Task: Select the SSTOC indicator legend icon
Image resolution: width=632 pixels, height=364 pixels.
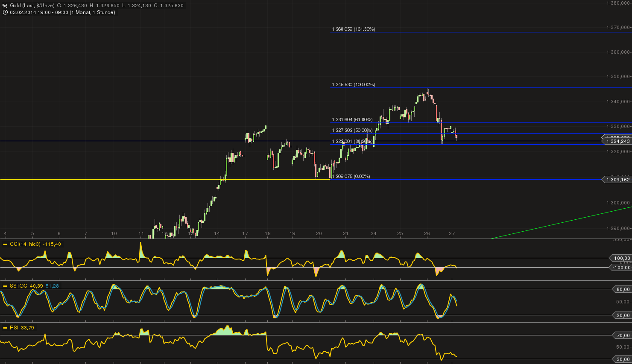Action: point(5,286)
